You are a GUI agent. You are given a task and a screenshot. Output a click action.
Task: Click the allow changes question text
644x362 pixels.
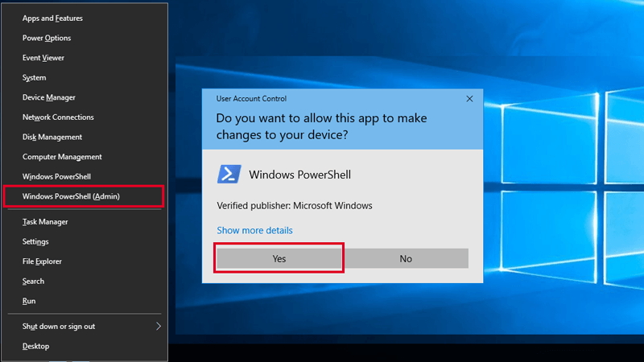321,126
